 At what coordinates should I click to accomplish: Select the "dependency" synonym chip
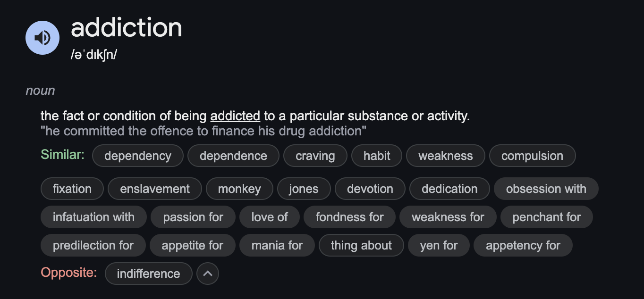(138, 156)
